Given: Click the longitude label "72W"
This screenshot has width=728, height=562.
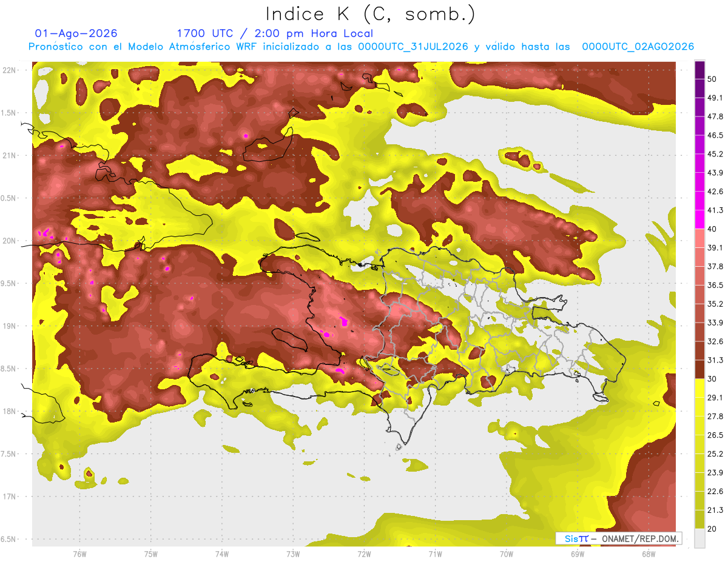Looking at the screenshot, I should (364, 554).
